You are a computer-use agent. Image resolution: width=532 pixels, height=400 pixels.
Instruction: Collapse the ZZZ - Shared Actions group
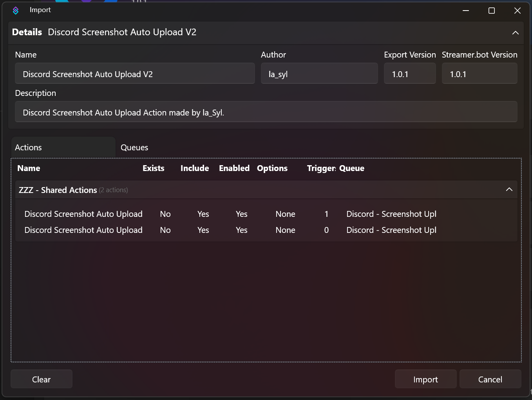[509, 189]
